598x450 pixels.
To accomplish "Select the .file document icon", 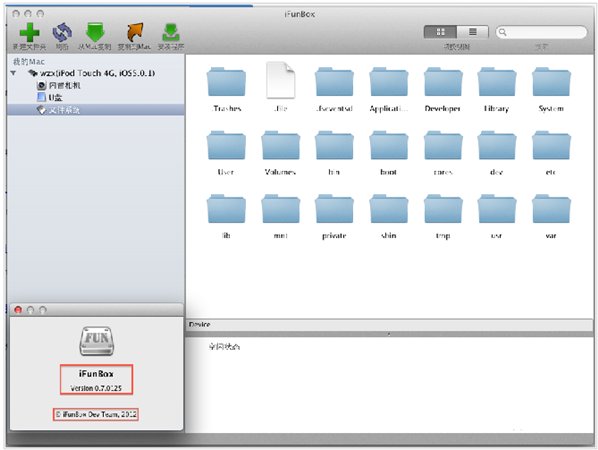I will coord(281,80).
